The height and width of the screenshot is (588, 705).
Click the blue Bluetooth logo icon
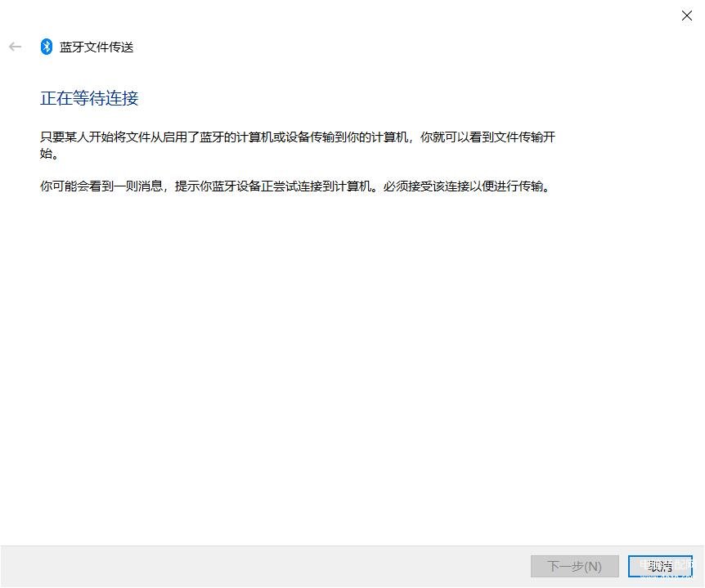point(47,47)
